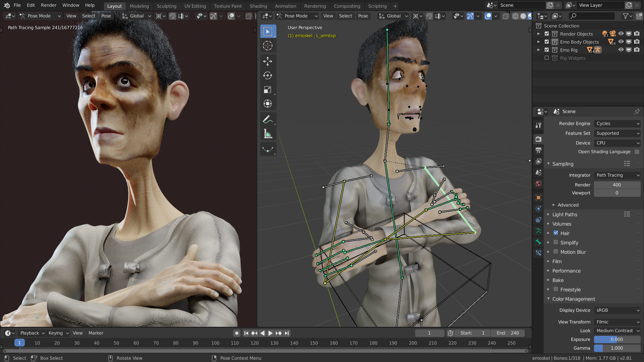This screenshot has height=362, width=644.
Task: Switch to the Shading workspace tab
Action: click(258, 6)
